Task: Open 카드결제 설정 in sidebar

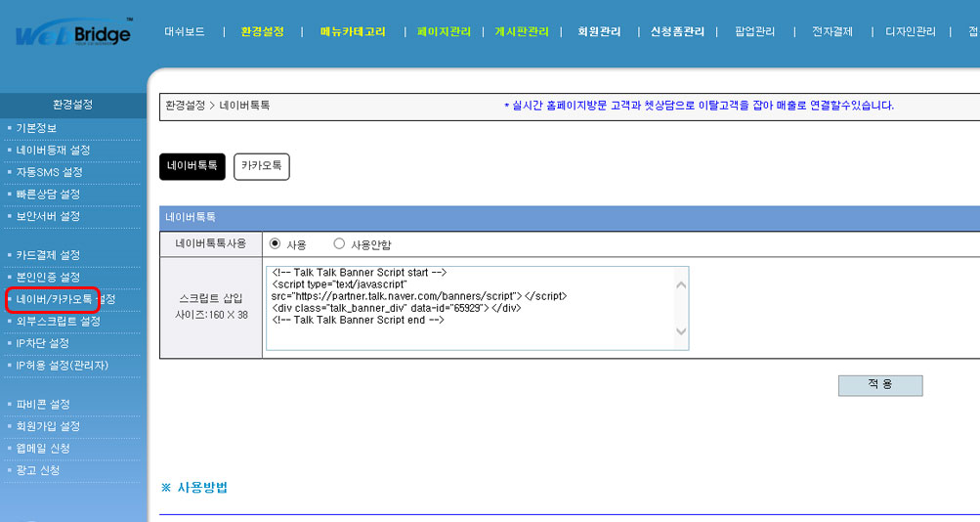Action: 48,255
